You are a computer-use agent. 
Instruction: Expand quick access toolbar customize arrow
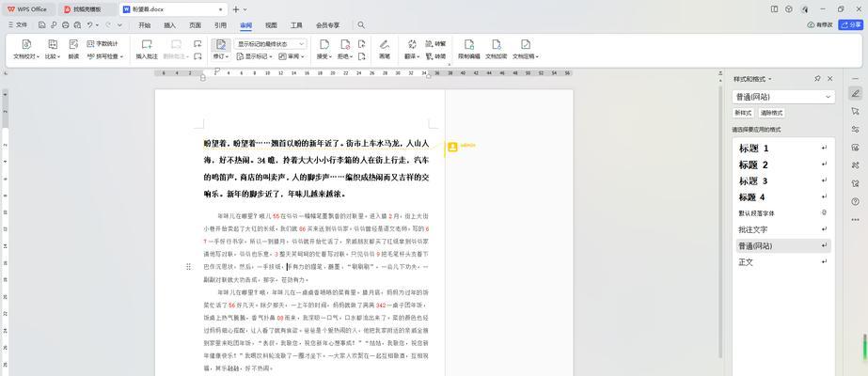pos(120,24)
